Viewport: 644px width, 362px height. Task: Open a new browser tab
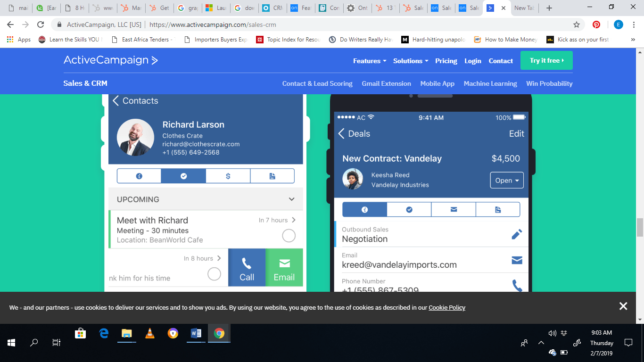pos(549,8)
